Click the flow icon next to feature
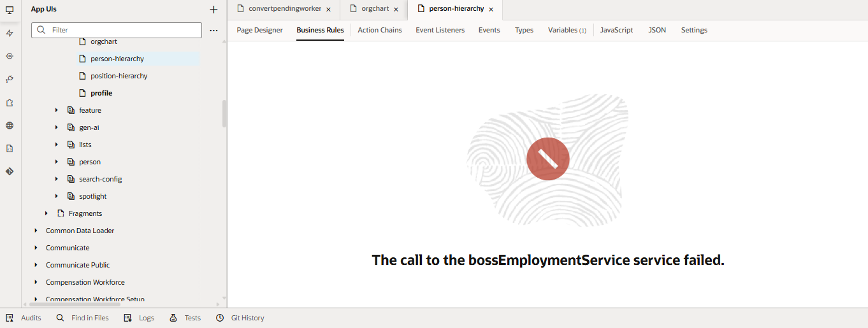868x328 pixels. coord(71,110)
